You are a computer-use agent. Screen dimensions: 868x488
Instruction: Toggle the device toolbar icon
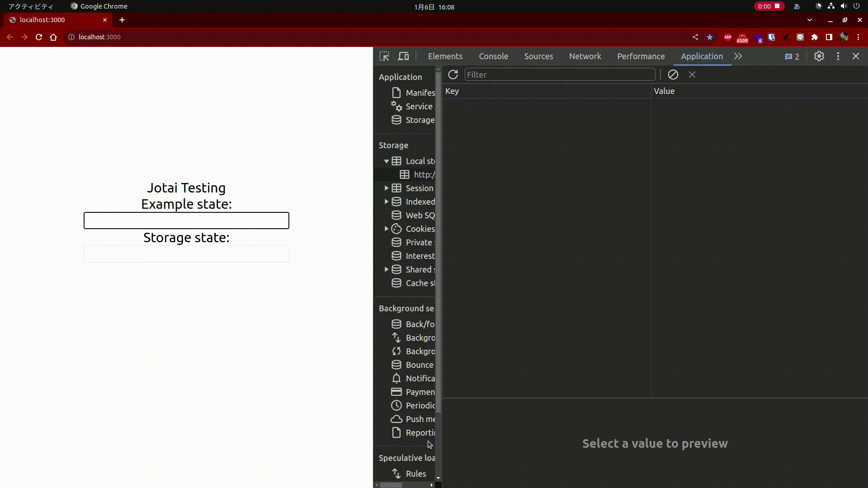(x=403, y=56)
